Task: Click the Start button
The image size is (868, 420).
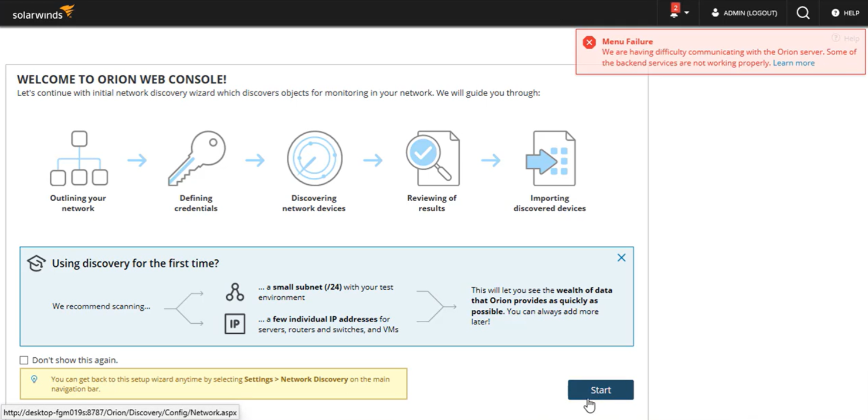Action: click(601, 389)
